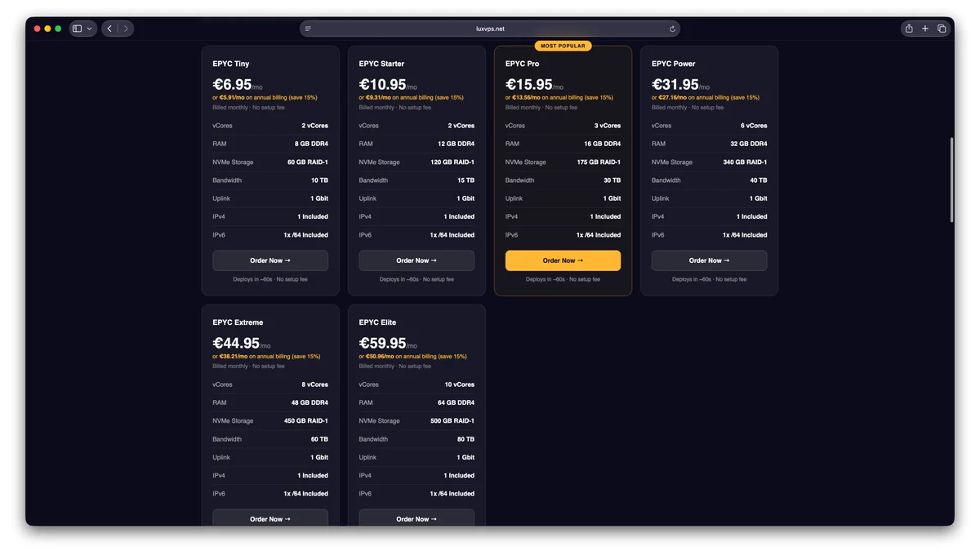Click the 450 GB RAID-1 storage value

point(306,420)
